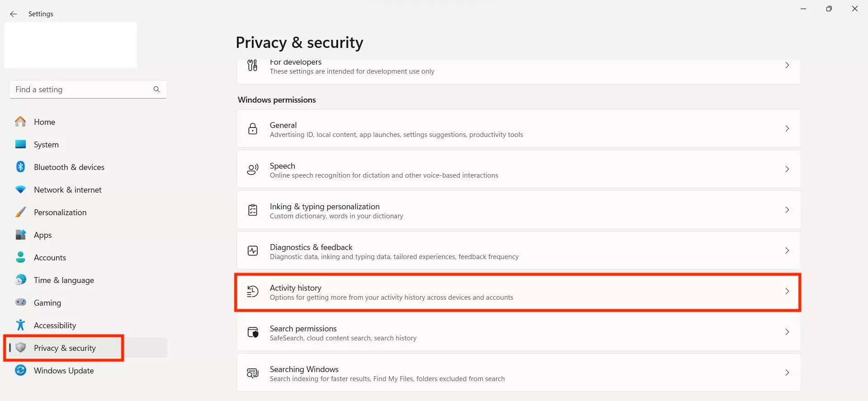Click the Network & internet wifi icon
Screen dimensions: 868x401
point(20,189)
